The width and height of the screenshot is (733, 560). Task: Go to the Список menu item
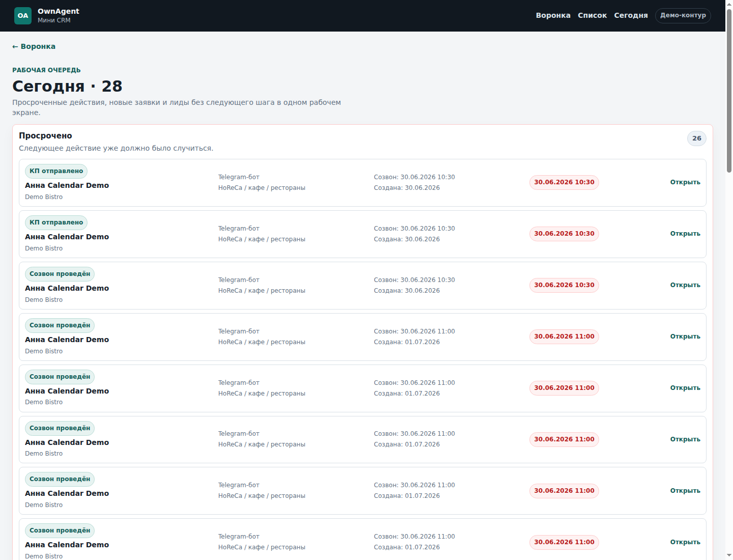coord(592,16)
